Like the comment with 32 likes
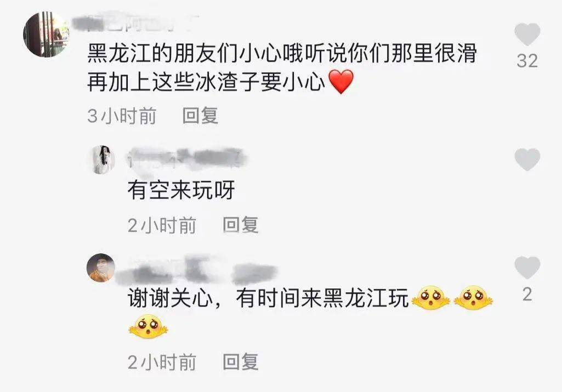The width and height of the screenshot is (562, 392). (x=527, y=34)
